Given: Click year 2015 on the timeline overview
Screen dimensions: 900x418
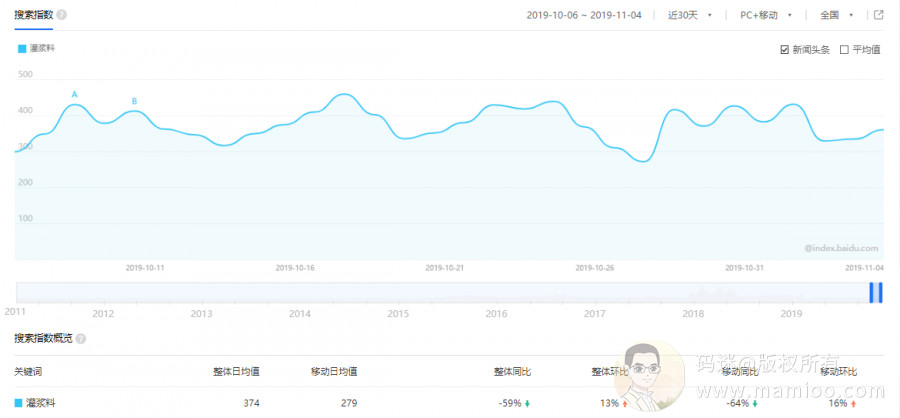Looking at the screenshot, I should point(398,313).
